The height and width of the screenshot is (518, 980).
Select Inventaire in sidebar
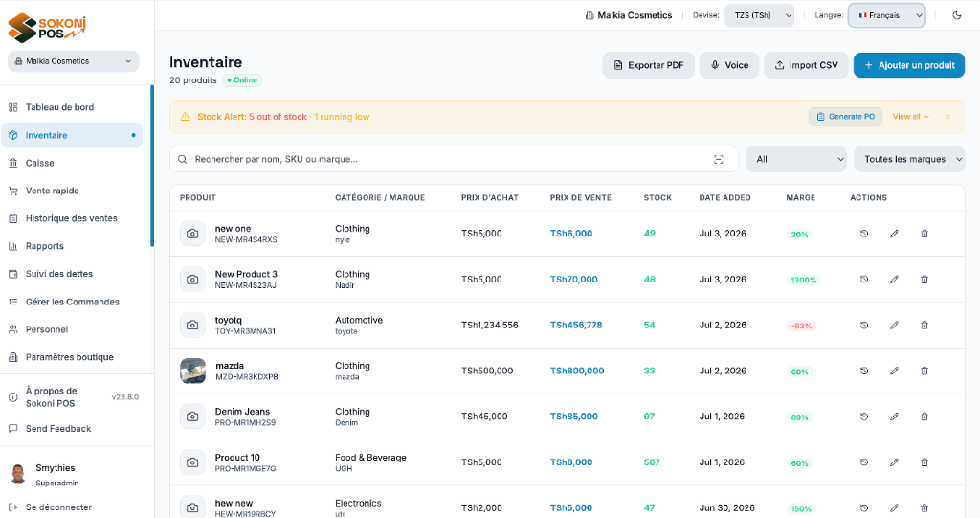(72, 135)
